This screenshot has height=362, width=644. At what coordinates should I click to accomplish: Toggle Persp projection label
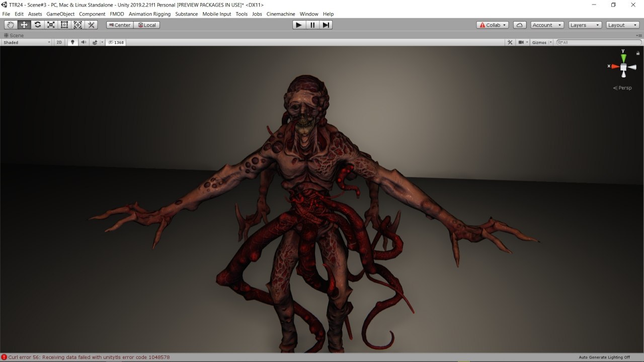[x=622, y=88]
